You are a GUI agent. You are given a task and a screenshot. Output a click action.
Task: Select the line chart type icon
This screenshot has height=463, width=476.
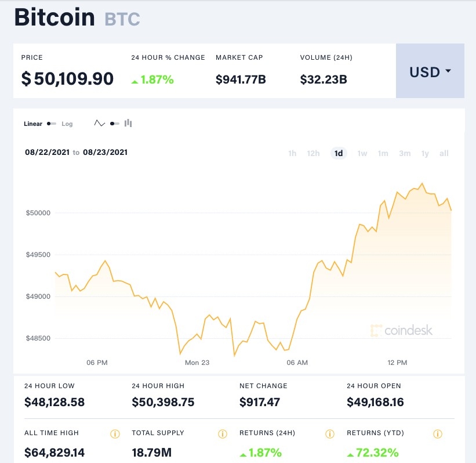click(100, 122)
